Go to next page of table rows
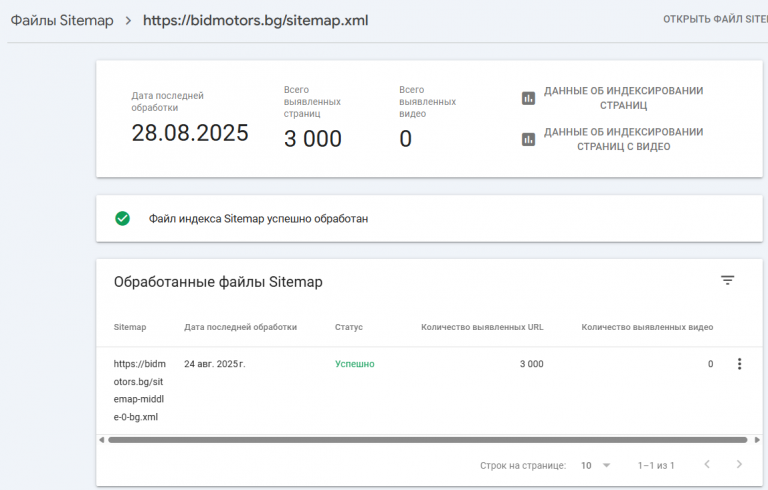This screenshot has height=490, width=768. pyautogui.click(x=739, y=465)
